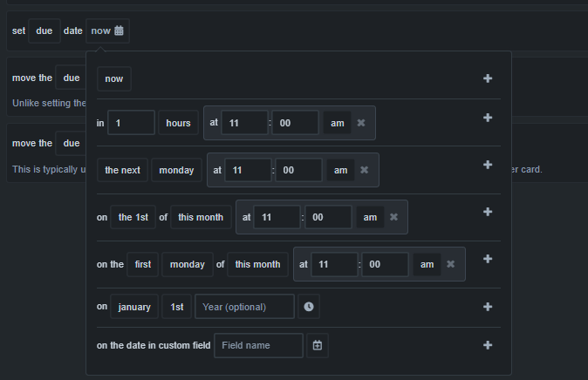
Task: Change the '1st' day next to january
Action: tap(176, 307)
